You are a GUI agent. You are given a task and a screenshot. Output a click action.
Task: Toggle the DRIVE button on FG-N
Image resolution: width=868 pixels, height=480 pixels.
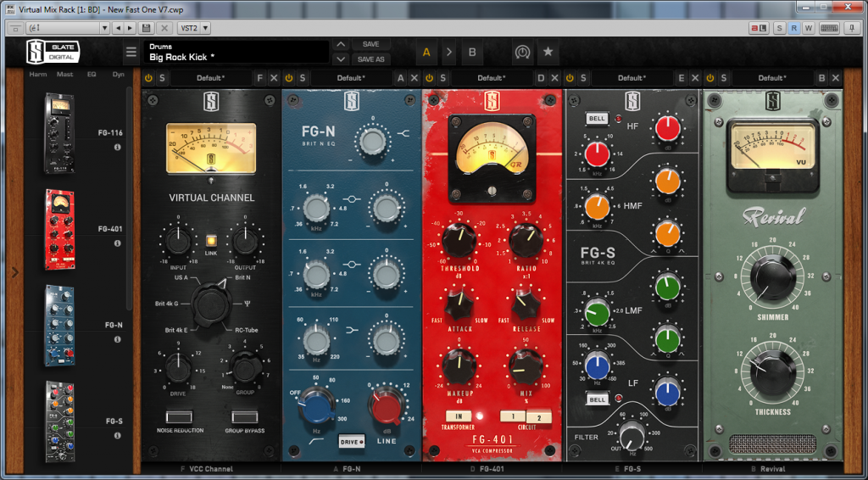(352, 442)
